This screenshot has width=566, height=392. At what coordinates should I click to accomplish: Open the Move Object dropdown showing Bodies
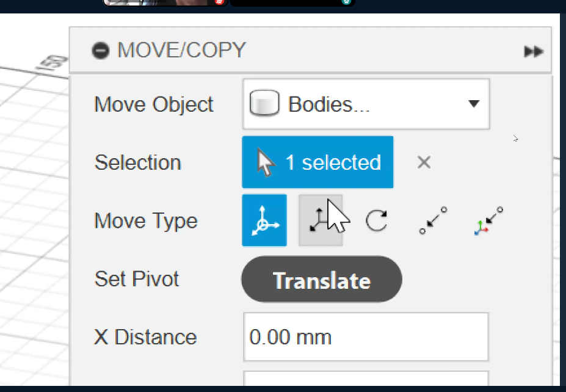pos(365,104)
